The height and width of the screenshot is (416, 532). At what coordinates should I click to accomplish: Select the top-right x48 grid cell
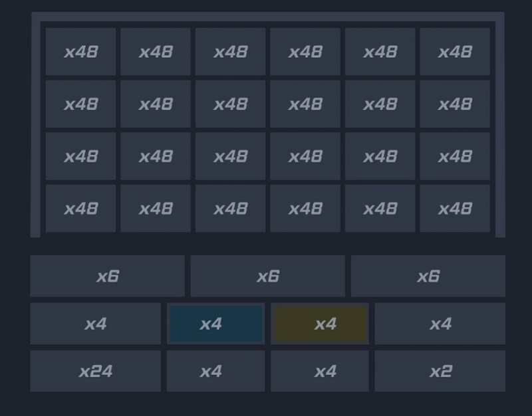point(455,51)
